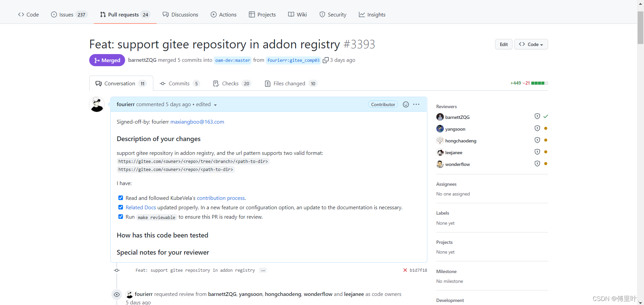Click the commit timeline node icon

pos(117,270)
